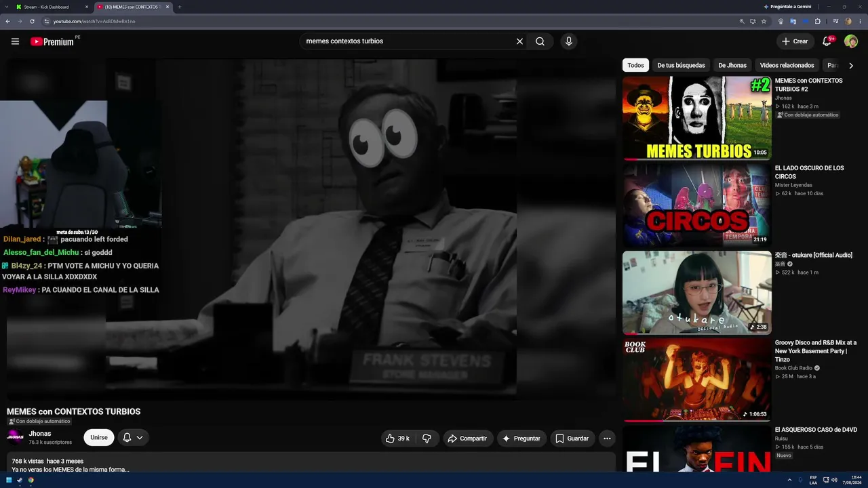Click the Unirse membership button
868x488 pixels.
(x=99, y=438)
